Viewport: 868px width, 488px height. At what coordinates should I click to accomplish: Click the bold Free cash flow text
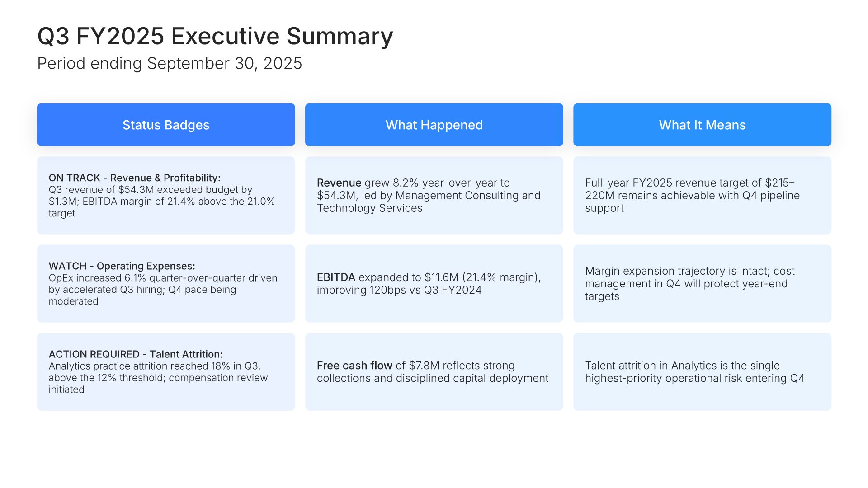[354, 365]
